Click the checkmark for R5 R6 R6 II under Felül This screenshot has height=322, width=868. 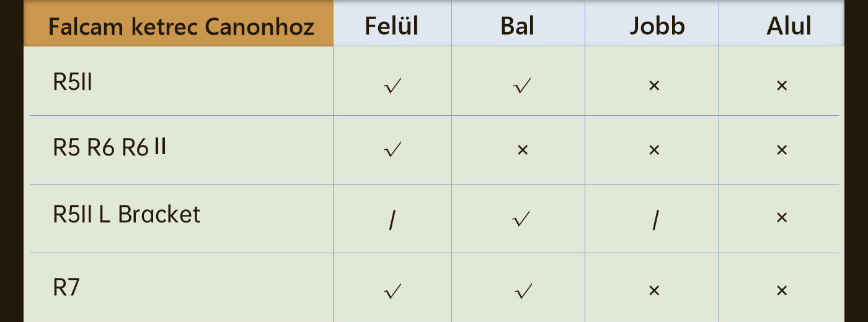pos(393,150)
